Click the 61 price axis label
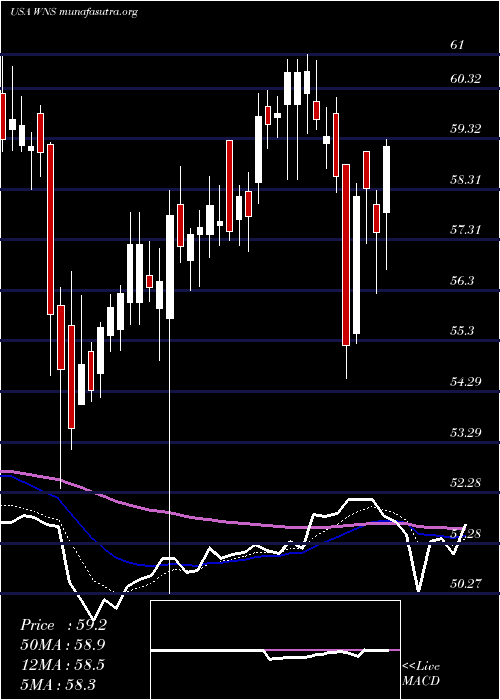 click(x=458, y=45)
